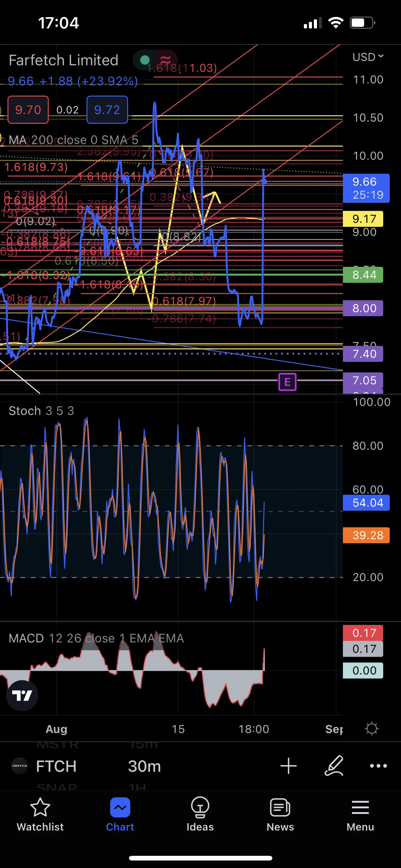Tap the 17:04 clock in status bar
The width and height of the screenshot is (401, 868).
pos(59,23)
